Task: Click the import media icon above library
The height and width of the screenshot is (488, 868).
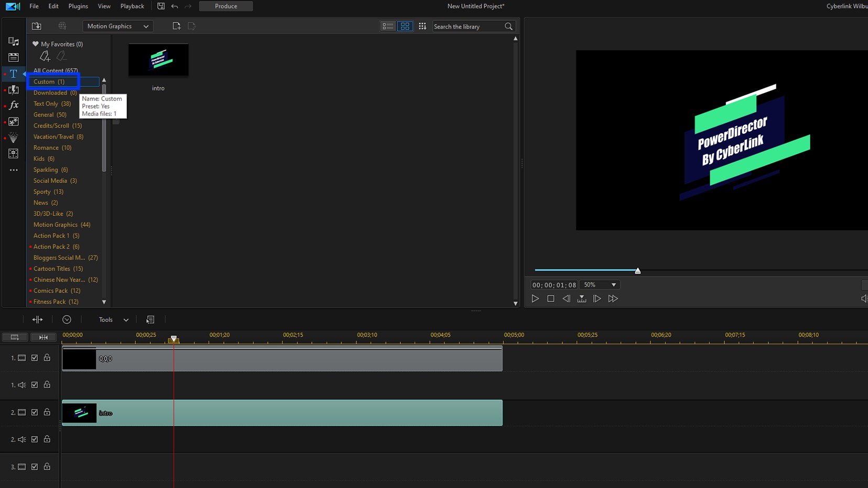Action: (36, 26)
